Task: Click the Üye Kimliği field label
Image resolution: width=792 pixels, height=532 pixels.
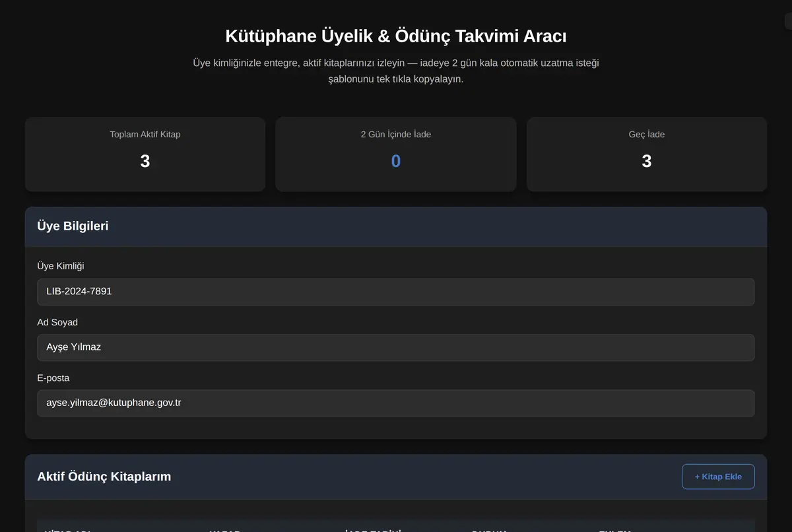Action: tap(61, 266)
